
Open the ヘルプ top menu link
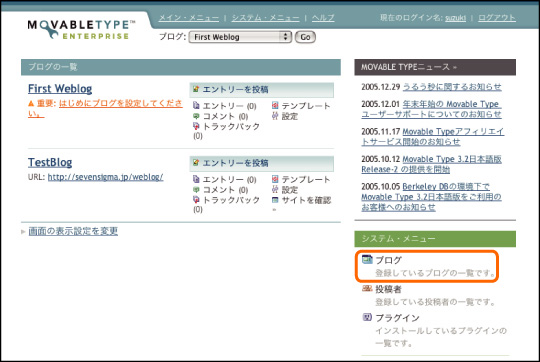coord(323,18)
